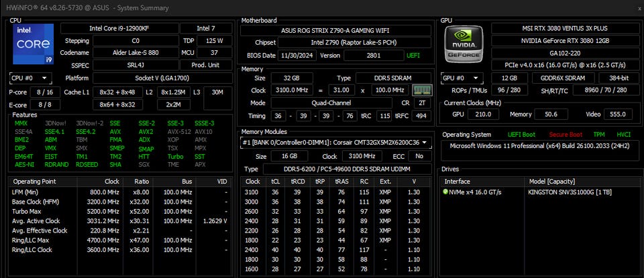This screenshot has height=278, width=644.
Task: Select the Alder Lake-S 880 codename field
Action: tap(136, 52)
